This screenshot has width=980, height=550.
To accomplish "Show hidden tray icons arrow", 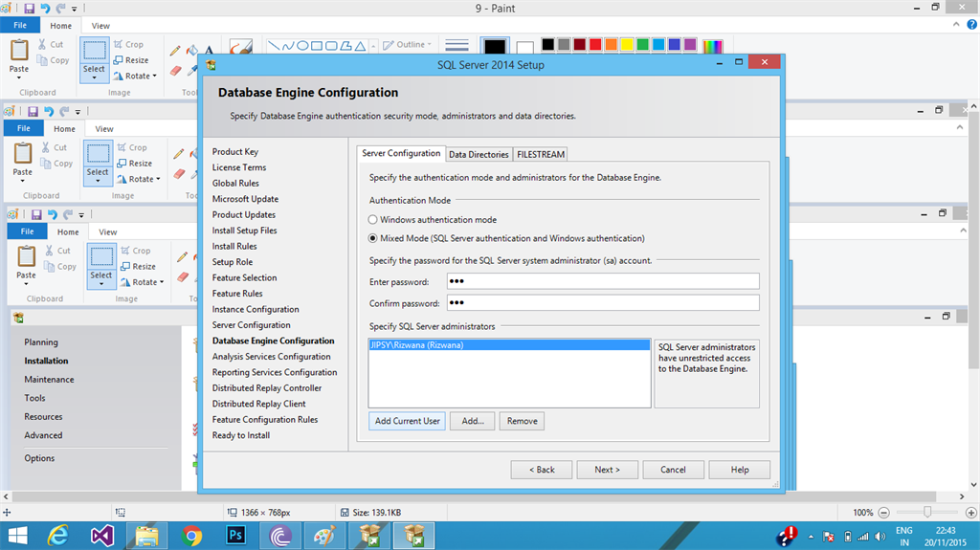I will [812, 537].
